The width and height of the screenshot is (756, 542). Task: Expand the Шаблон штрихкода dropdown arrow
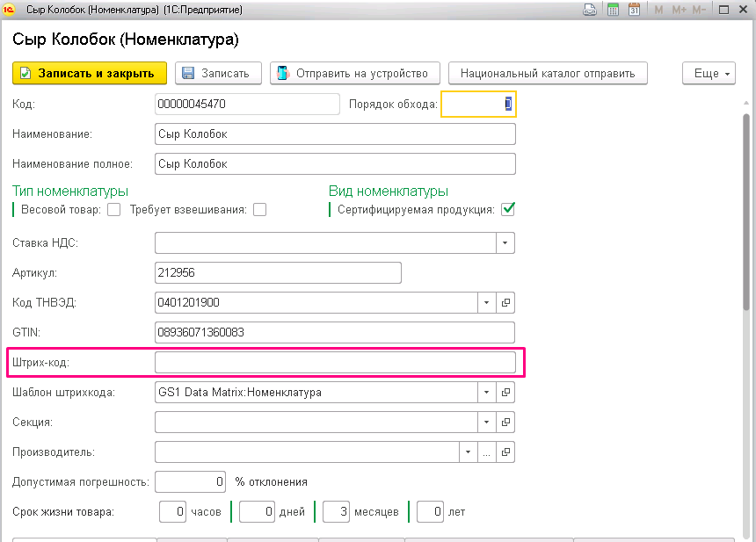(486, 392)
